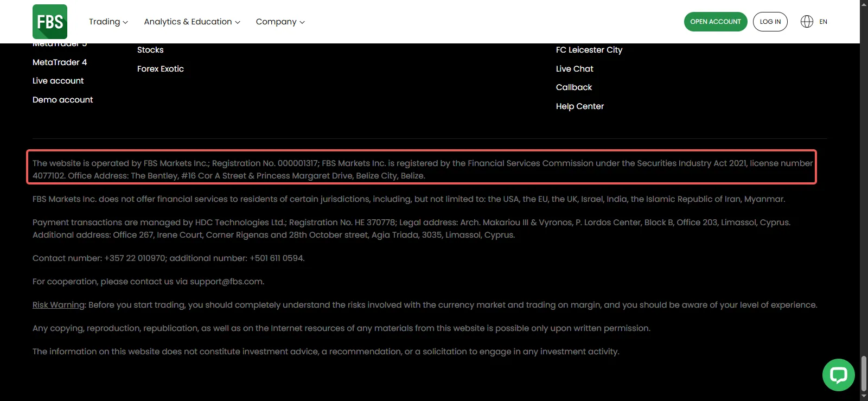Click the 'For cooperation, please contact us' line
This screenshot has height=401, width=868.
click(149, 282)
